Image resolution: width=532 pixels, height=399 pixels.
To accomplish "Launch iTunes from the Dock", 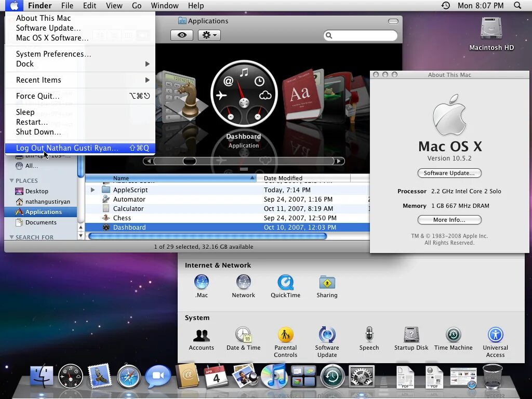I will click(274, 376).
